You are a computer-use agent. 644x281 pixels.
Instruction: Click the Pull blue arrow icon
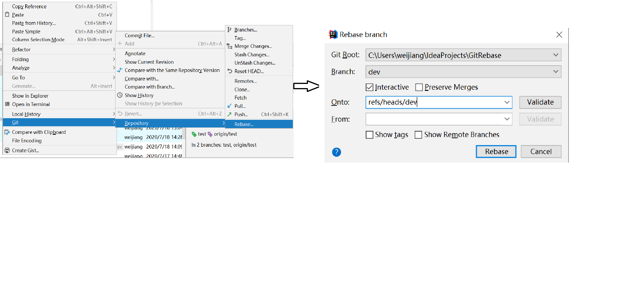click(229, 106)
